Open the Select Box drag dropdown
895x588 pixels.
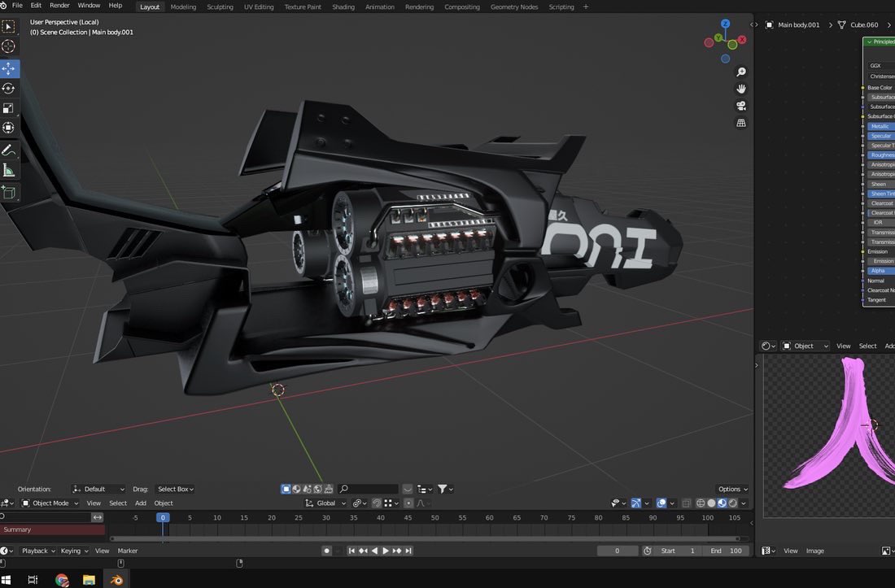pyautogui.click(x=175, y=490)
